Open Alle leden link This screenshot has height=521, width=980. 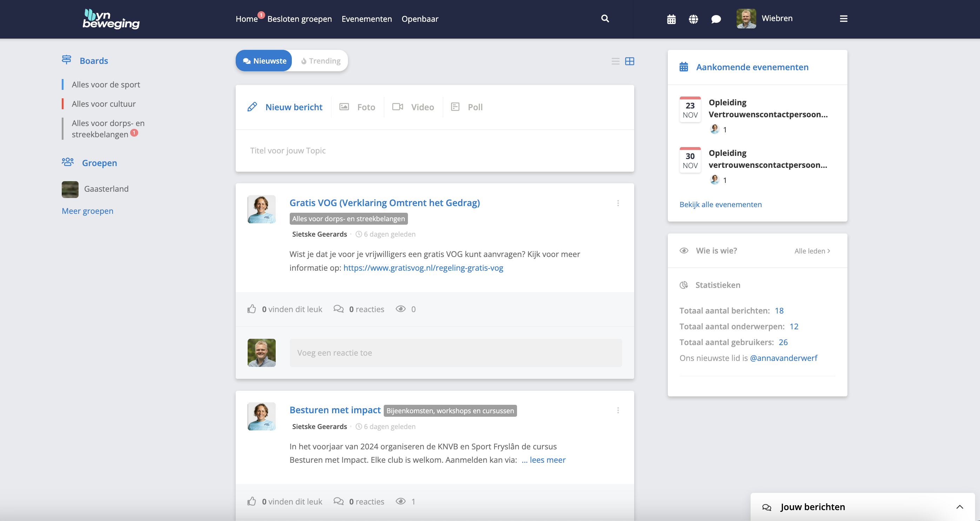812,251
